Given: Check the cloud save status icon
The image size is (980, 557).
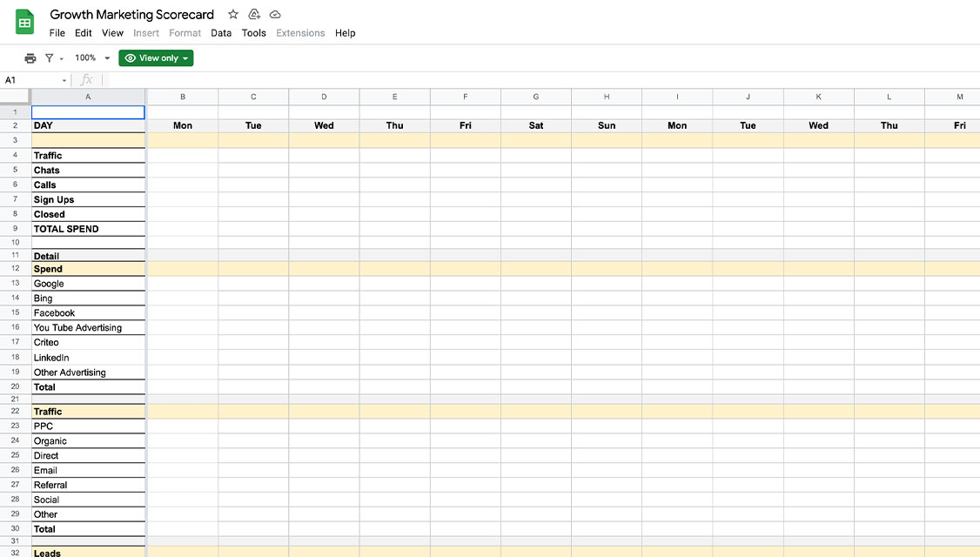Looking at the screenshot, I should pyautogui.click(x=275, y=15).
